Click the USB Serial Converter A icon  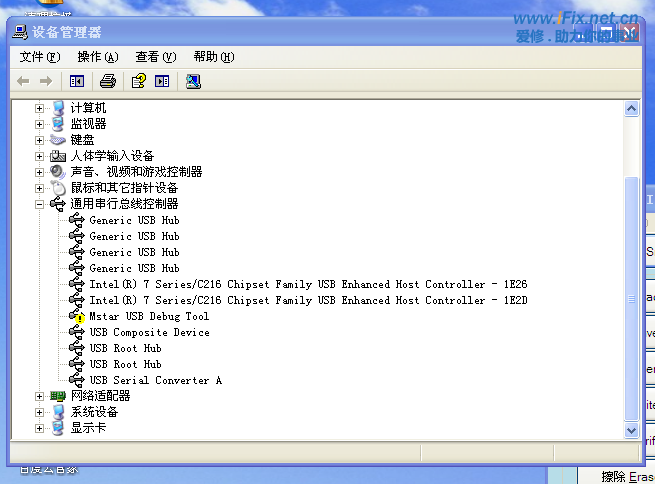coord(77,380)
